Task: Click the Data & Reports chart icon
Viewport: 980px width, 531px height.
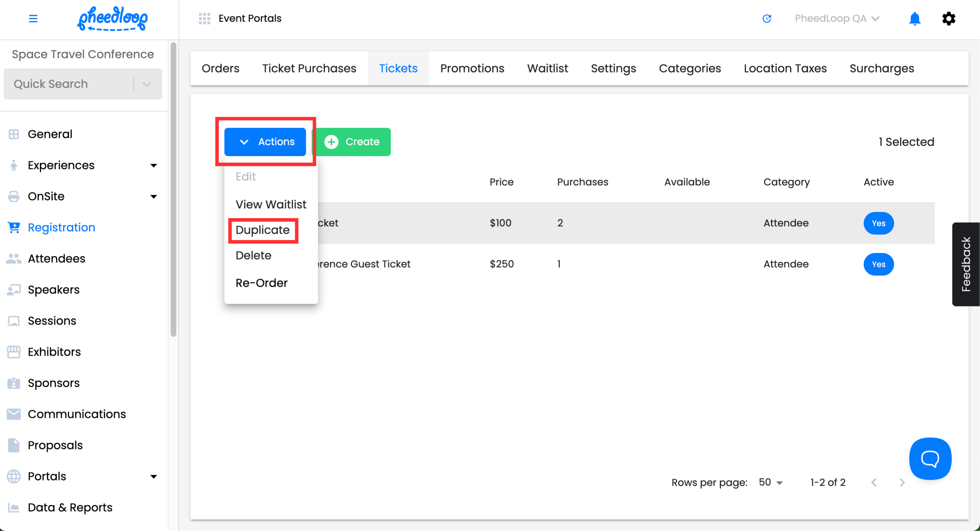Action: [x=14, y=507]
